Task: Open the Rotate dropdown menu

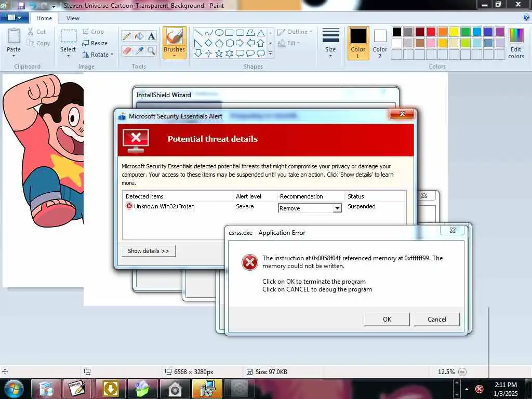Action: tap(112, 54)
